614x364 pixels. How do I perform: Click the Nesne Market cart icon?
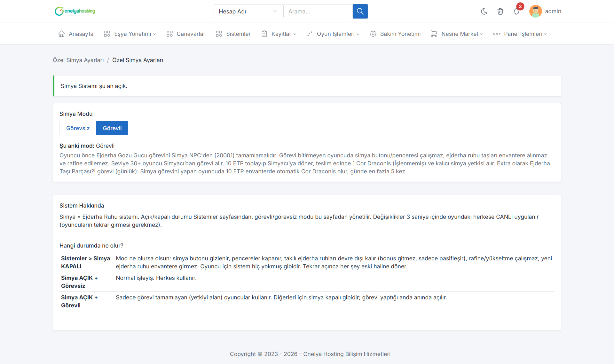click(434, 34)
